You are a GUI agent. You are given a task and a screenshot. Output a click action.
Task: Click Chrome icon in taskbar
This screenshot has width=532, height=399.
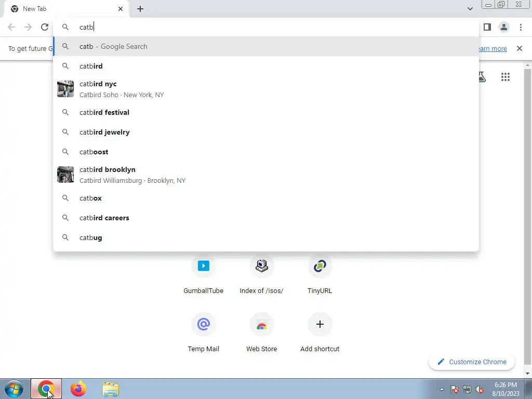click(46, 389)
